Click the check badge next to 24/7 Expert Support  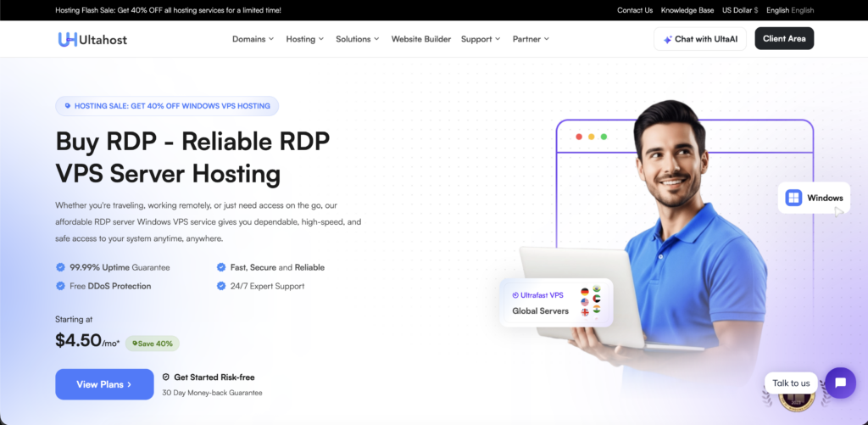click(221, 286)
